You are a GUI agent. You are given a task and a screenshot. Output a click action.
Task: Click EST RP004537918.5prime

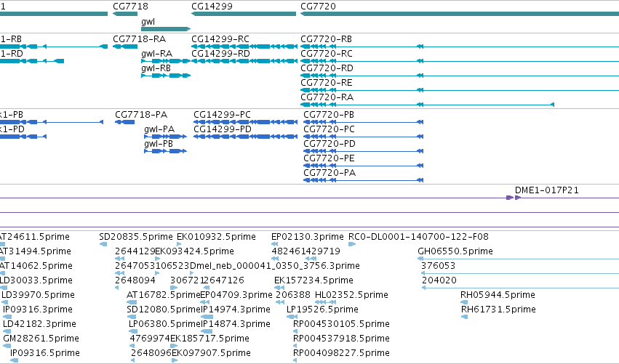coord(341,339)
